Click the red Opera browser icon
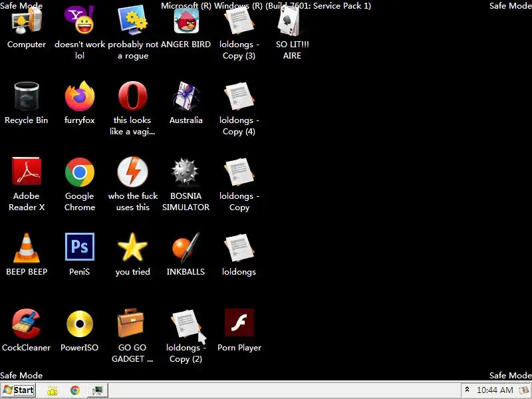Screen dimensions: 532x399 pyautogui.click(x=132, y=96)
